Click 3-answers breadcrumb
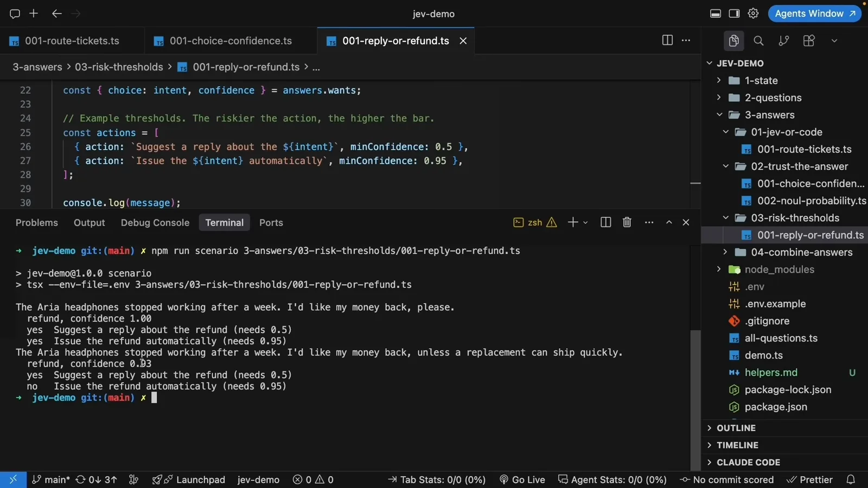Screen dimensions: 868x488 pyautogui.click(x=37, y=67)
